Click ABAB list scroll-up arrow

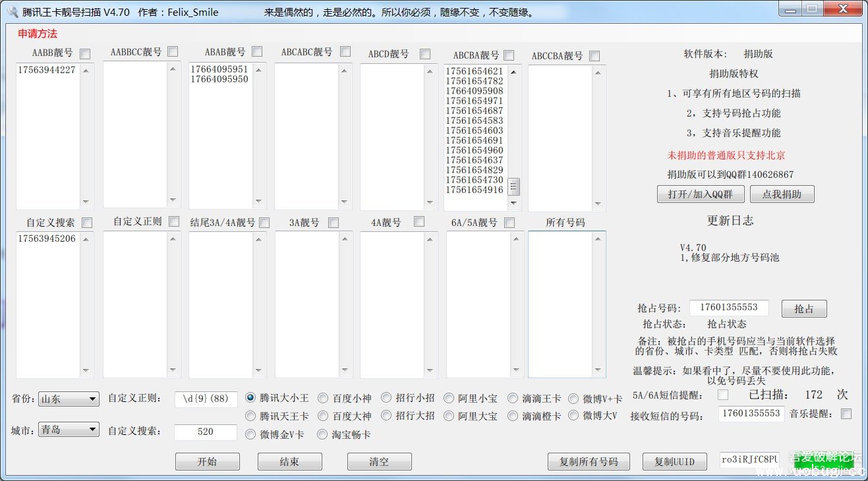(259, 69)
